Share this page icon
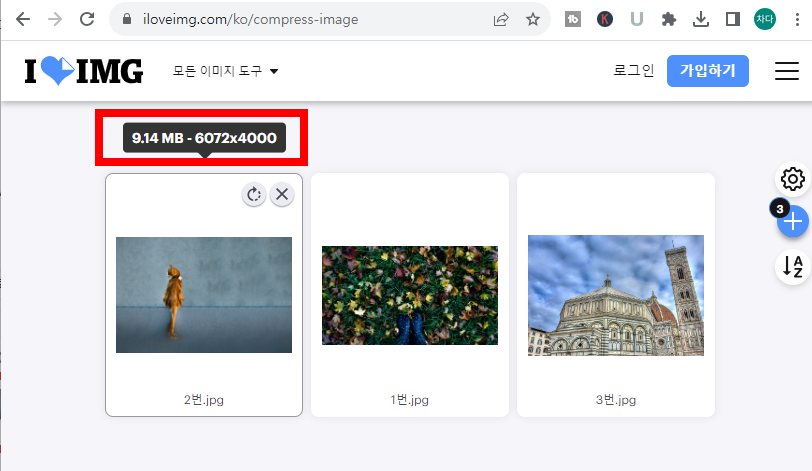This screenshot has width=812, height=471. pyautogui.click(x=501, y=20)
